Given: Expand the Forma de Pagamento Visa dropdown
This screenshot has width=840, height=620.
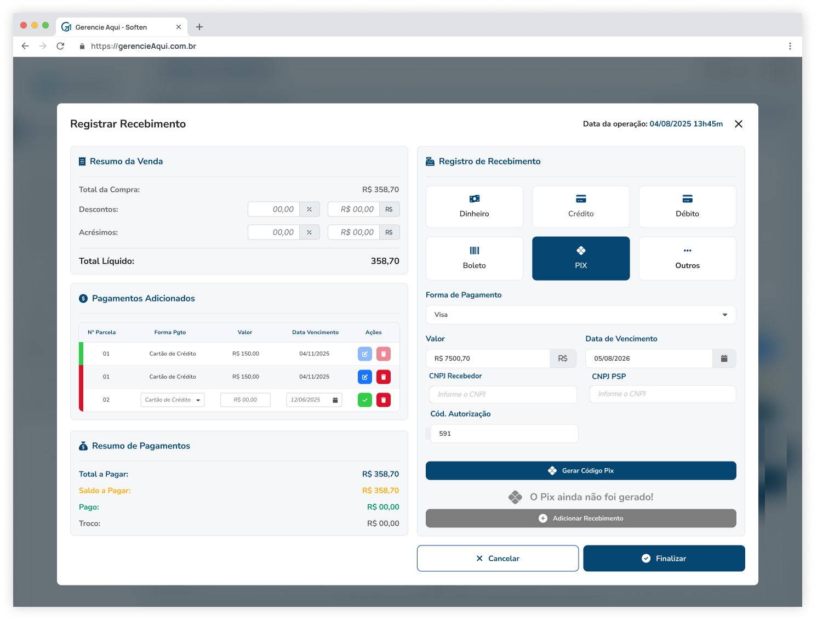Looking at the screenshot, I should 580,315.
